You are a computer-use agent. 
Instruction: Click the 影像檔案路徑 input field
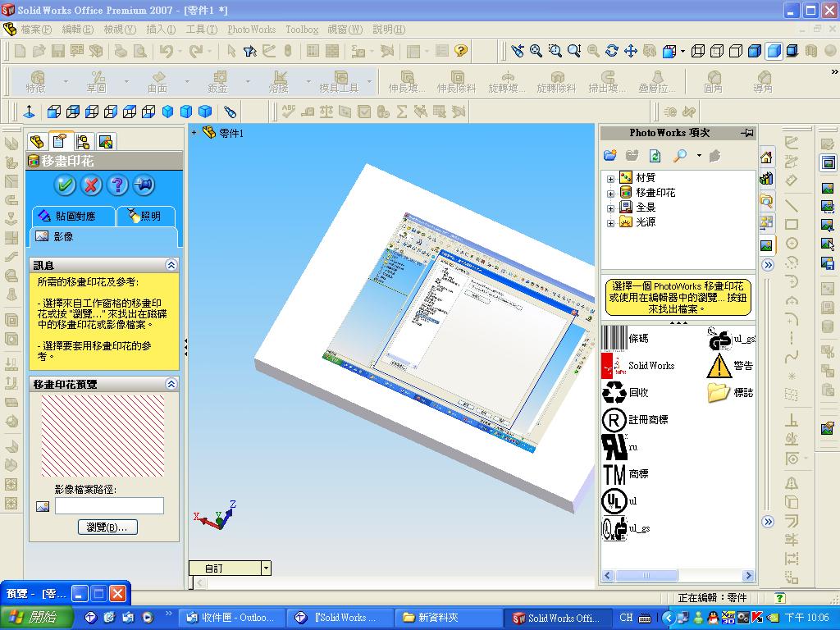coord(109,505)
